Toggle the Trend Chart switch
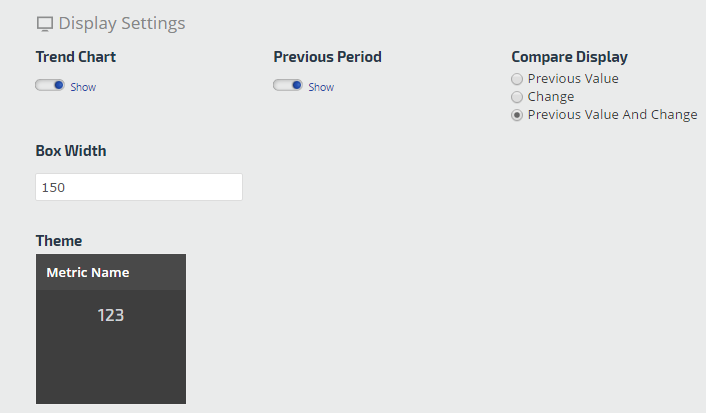706x413 pixels. (50, 86)
